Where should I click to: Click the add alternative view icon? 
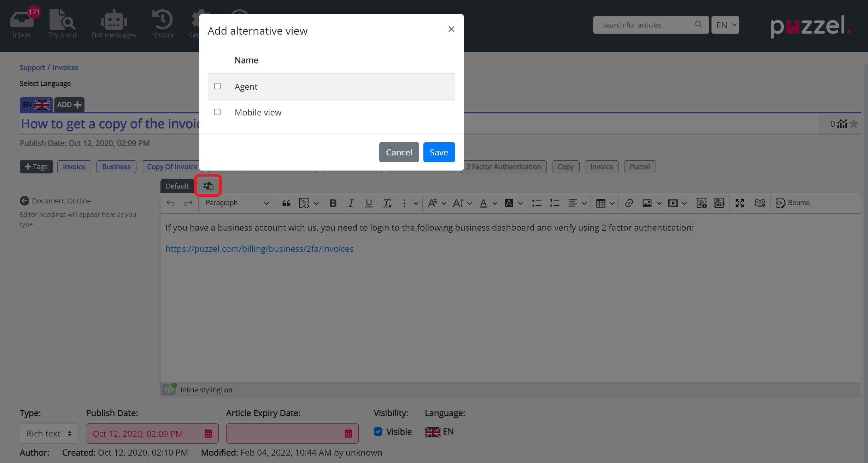tap(208, 186)
